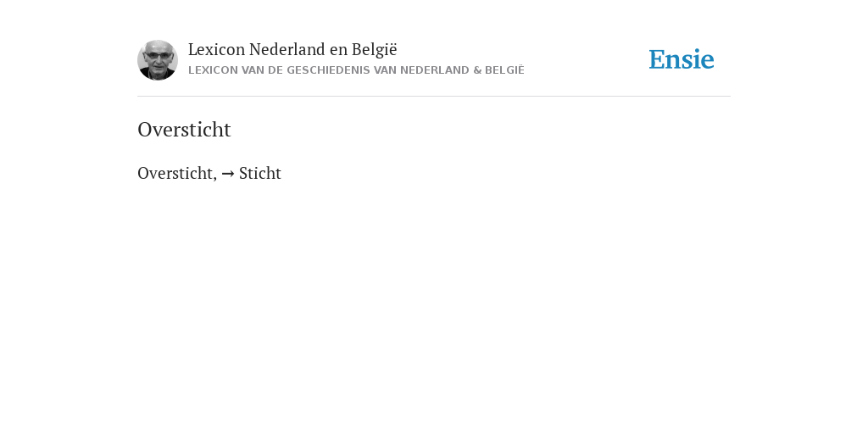Click the word Nederland in the lexicon title
The height and width of the screenshot is (434, 868).
(287, 49)
